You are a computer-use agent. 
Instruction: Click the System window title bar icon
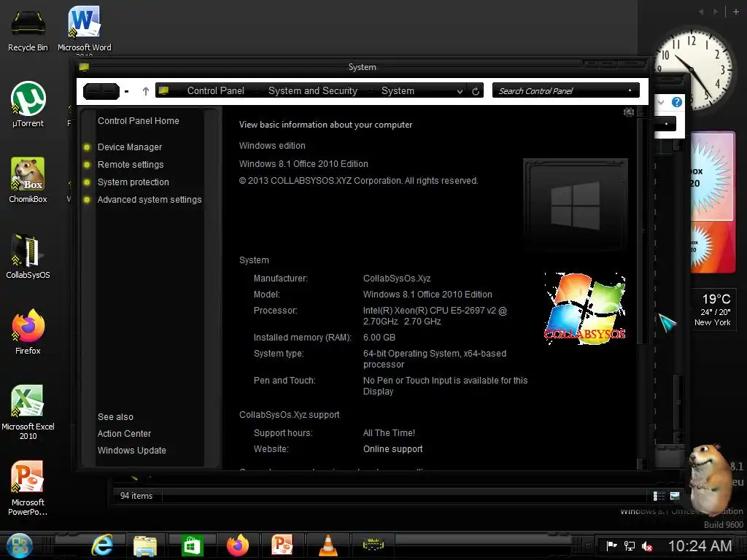point(84,67)
